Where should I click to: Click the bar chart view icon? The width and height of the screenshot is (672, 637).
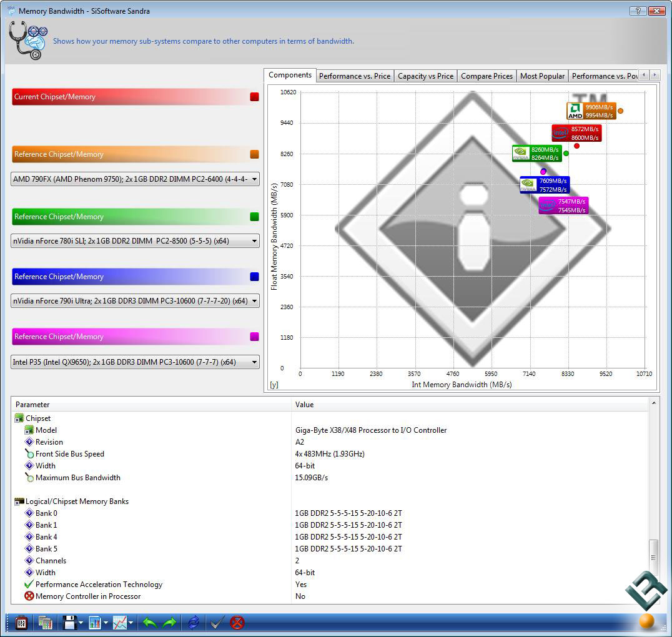pos(95,623)
